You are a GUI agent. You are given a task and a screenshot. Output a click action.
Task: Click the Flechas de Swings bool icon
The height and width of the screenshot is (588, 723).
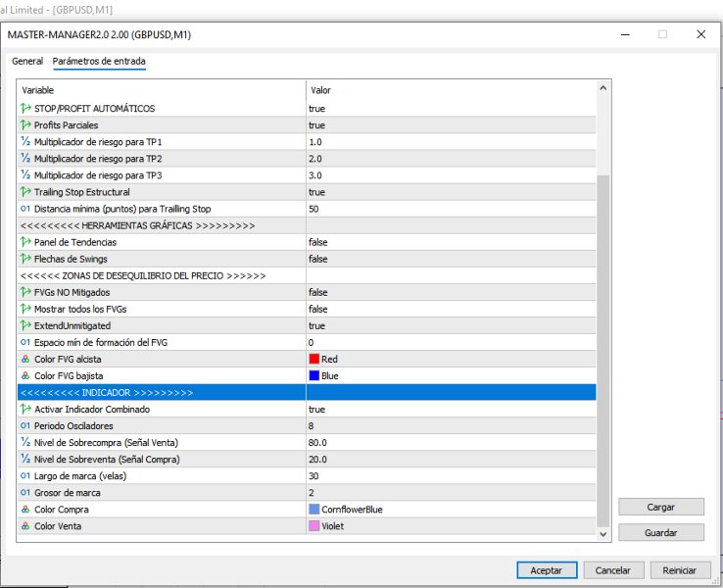click(x=25, y=259)
